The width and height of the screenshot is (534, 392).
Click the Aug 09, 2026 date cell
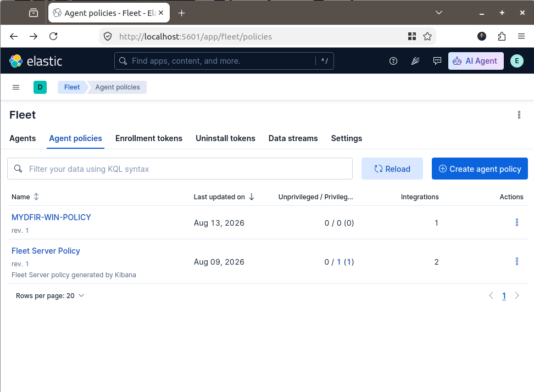219,262
